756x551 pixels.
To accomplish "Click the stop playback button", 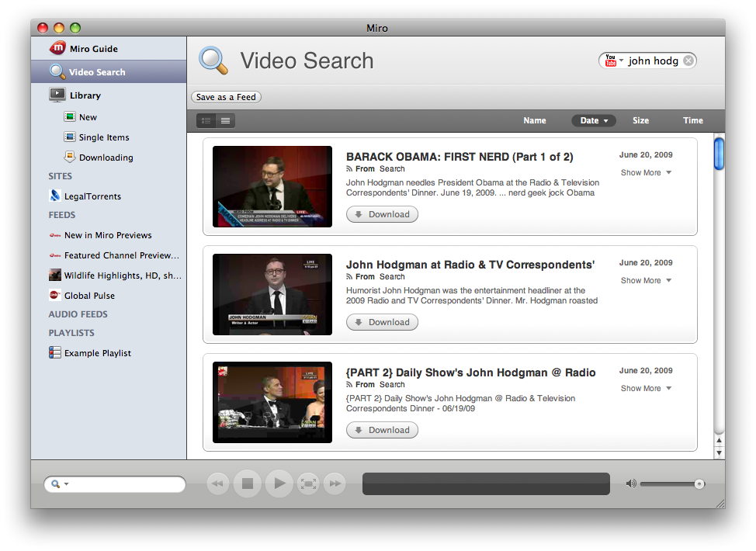I will [248, 483].
